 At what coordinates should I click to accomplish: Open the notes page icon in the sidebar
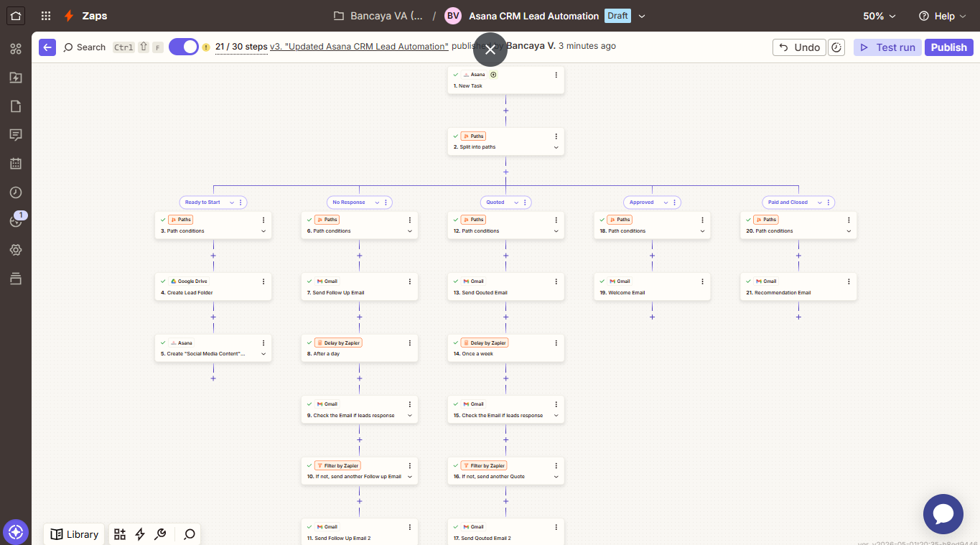[x=16, y=106]
